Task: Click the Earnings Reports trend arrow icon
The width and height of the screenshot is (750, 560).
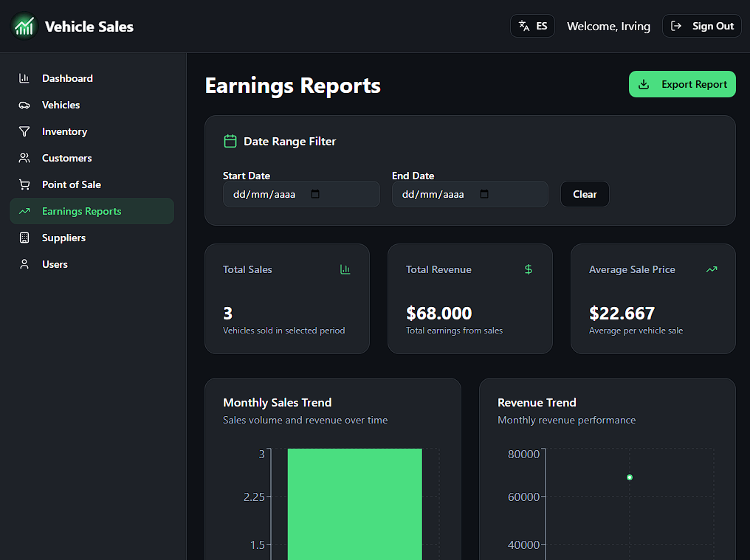Action: click(x=24, y=211)
